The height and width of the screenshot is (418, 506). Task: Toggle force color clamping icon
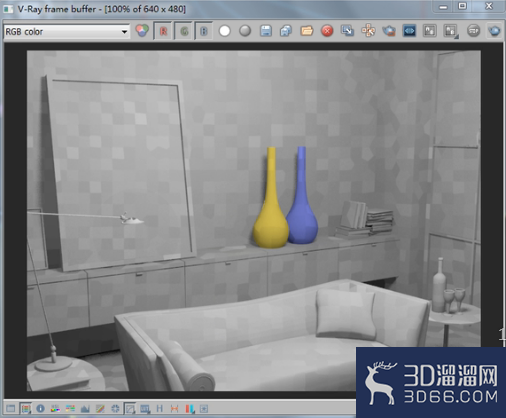point(26,408)
